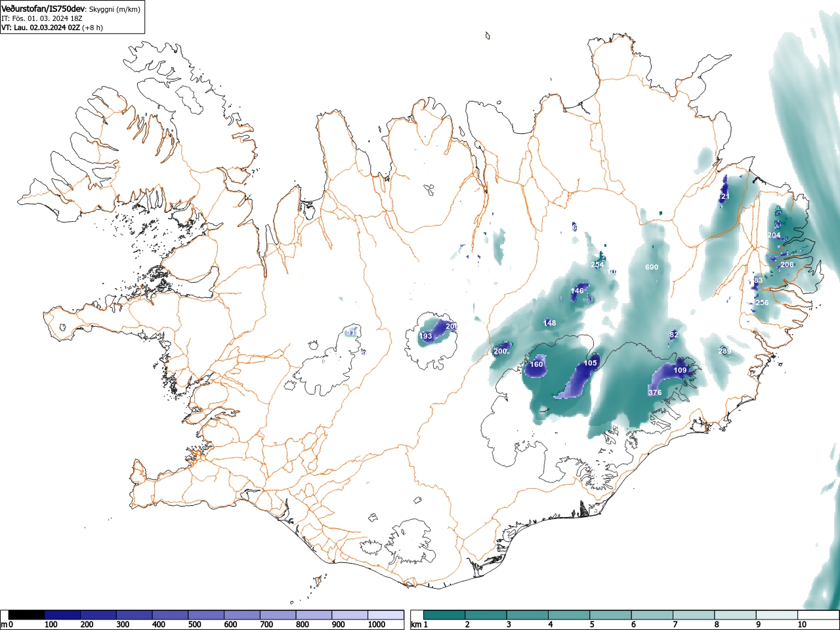Pick the pale swatch between 9 and 10 km
The height and width of the screenshot is (630, 840).
click(778, 615)
